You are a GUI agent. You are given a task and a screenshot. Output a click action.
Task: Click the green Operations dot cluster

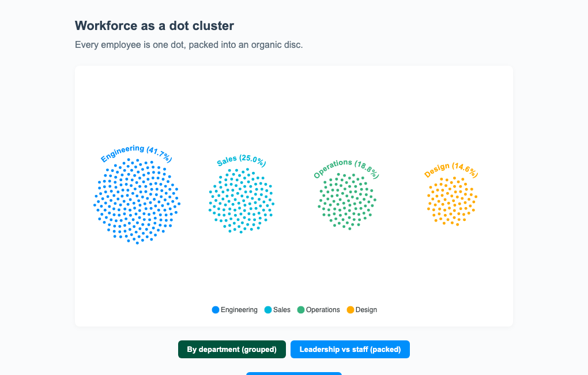(347, 201)
